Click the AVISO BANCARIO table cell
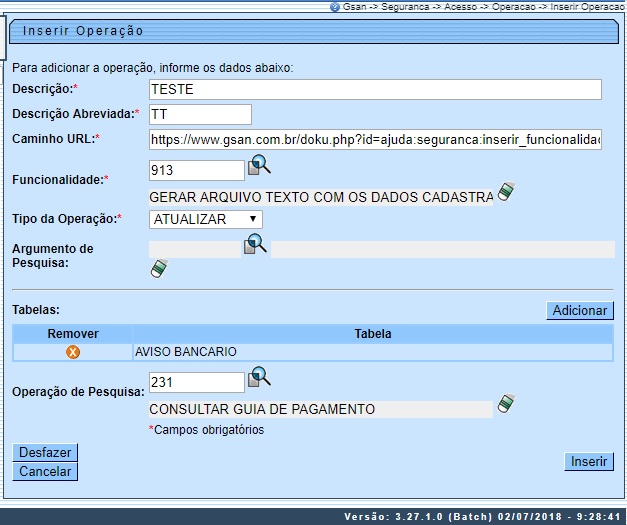 [373, 352]
